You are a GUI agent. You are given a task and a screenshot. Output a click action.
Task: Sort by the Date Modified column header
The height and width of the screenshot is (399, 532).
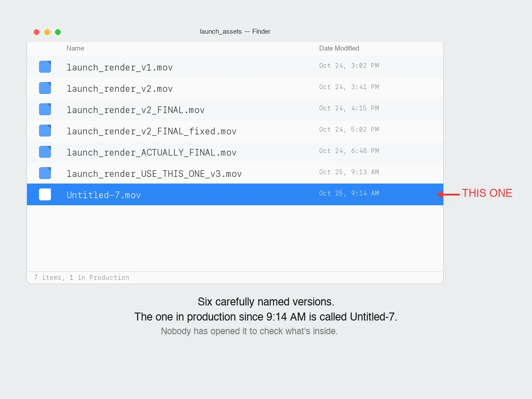click(339, 48)
